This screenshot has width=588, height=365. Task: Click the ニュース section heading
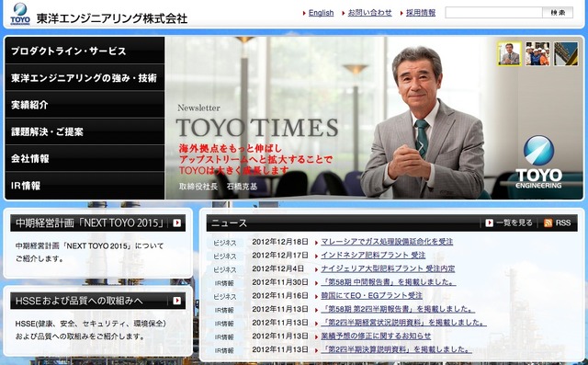[229, 223]
